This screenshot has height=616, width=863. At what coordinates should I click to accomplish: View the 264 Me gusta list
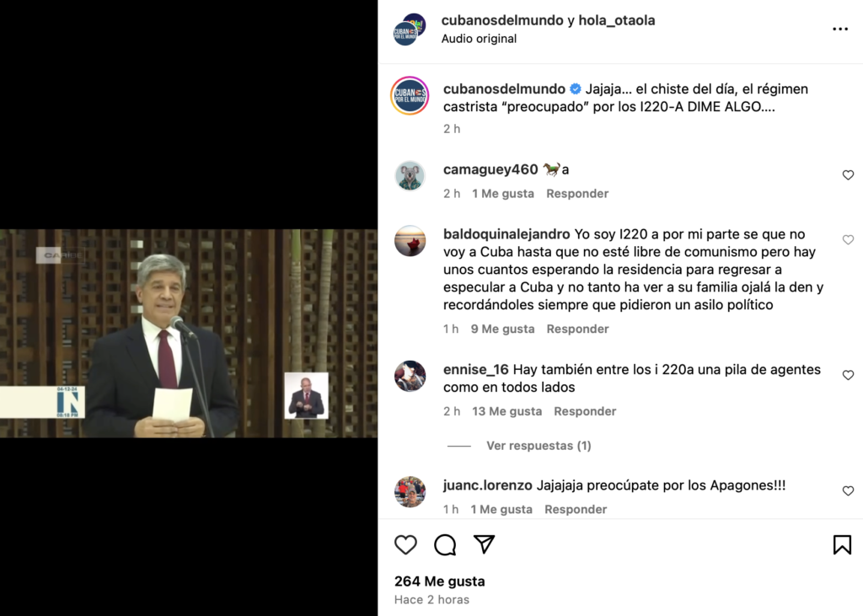(x=440, y=581)
